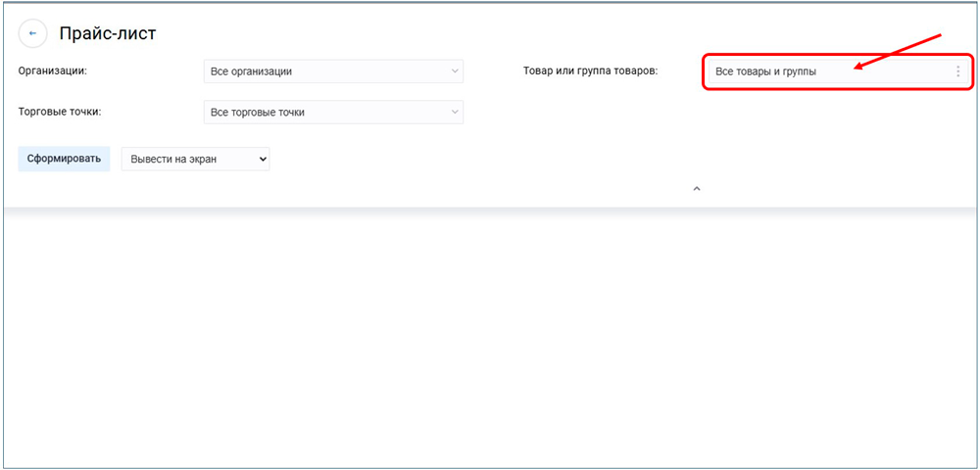
Task: Click the text Все торговые точки
Action: [258, 113]
